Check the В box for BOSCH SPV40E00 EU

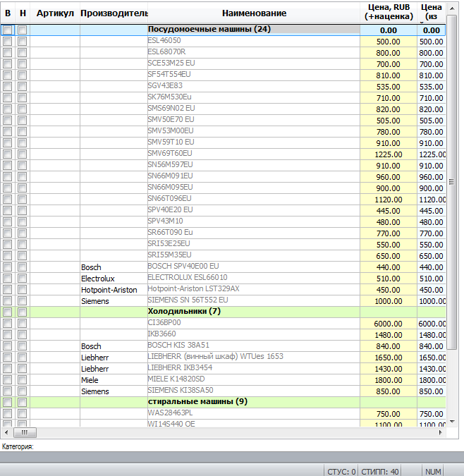click(x=8, y=267)
